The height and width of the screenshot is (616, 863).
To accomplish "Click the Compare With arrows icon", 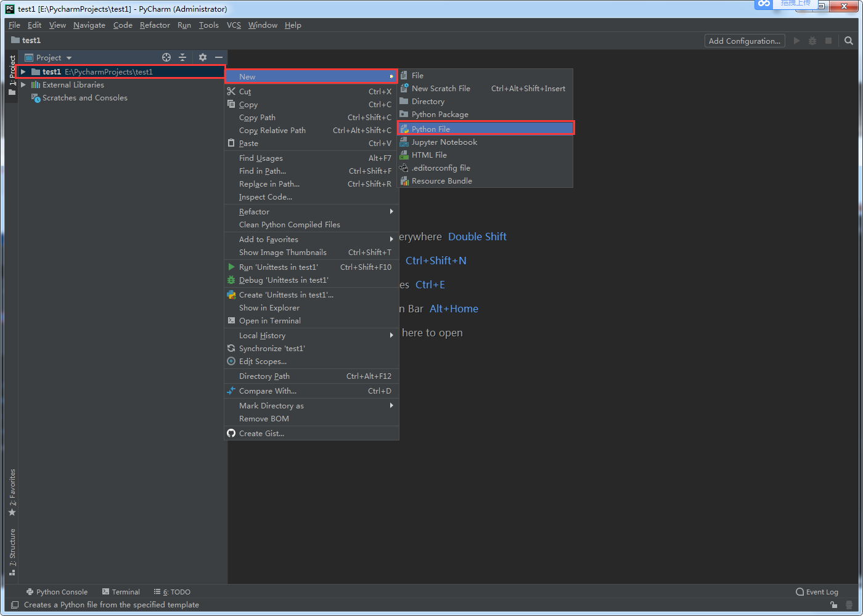I will (x=231, y=391).
